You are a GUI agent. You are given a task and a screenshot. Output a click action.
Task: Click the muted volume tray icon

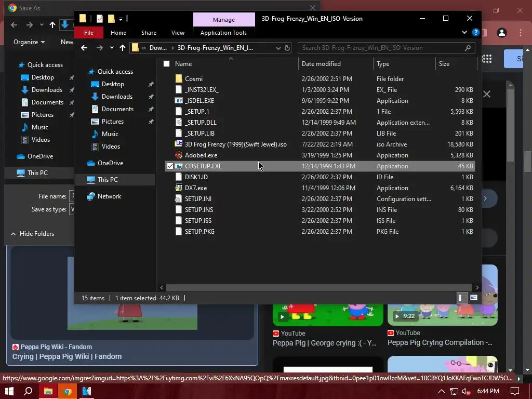point(467,392)
